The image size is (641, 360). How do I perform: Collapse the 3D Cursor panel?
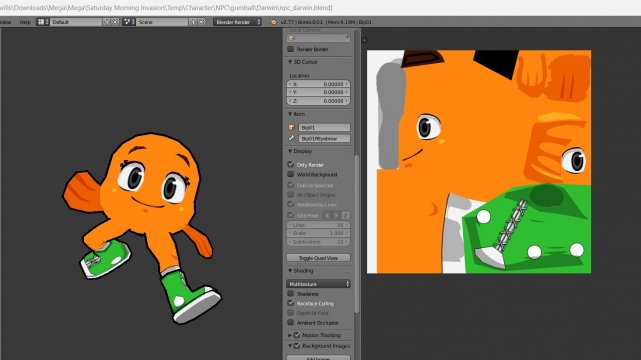(x=290, y=62)
